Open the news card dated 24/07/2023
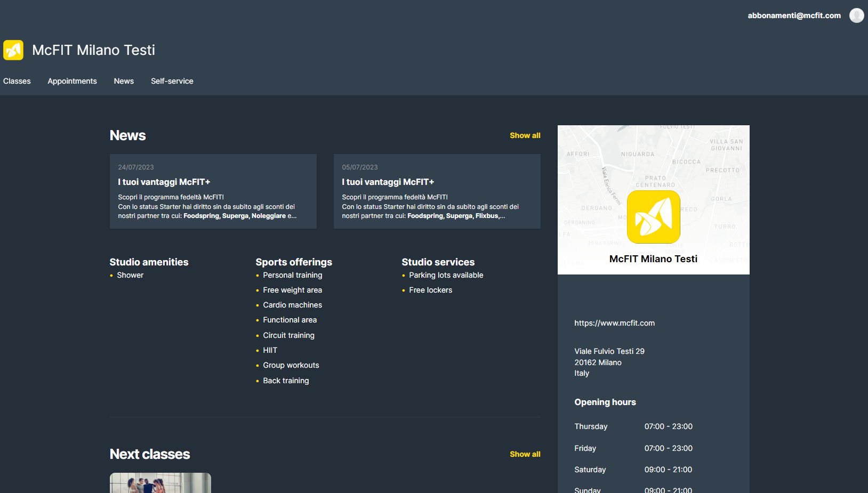The width and height of the screenshot is (868, 493). (213, 191)
